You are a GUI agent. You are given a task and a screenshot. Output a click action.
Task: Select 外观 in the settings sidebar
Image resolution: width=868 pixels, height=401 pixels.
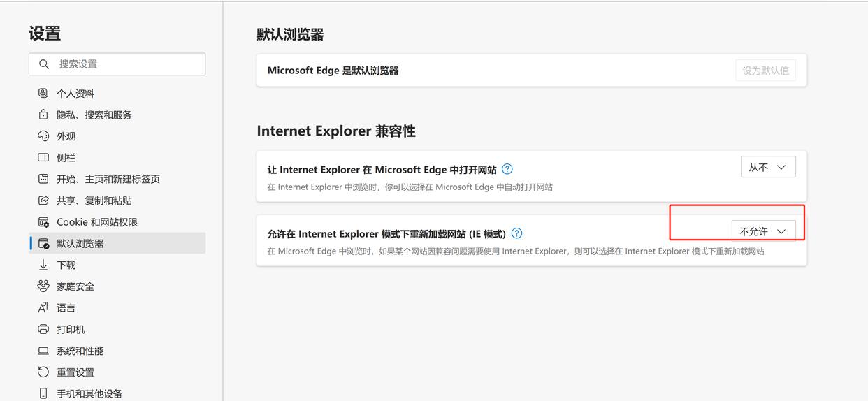tap(117, 136)
